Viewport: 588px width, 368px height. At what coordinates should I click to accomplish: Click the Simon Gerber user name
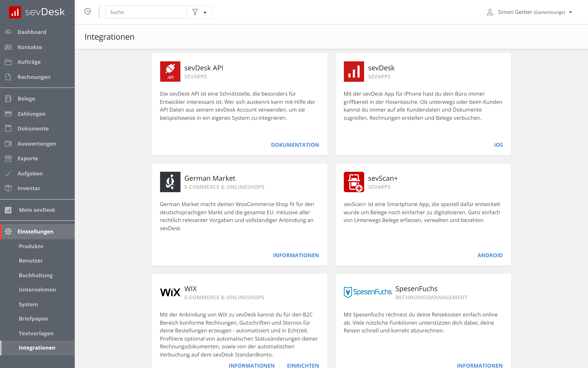coord(515,12)
